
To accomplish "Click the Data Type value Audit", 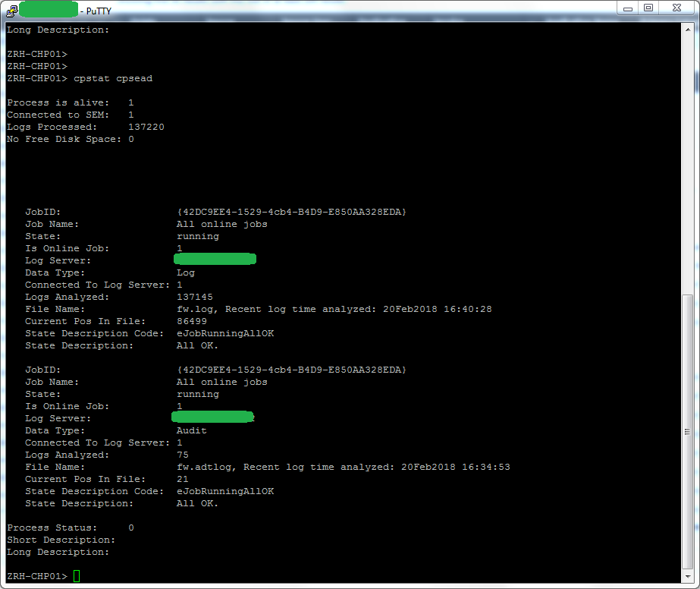I will pyautogui.click(x=192, y=430).
